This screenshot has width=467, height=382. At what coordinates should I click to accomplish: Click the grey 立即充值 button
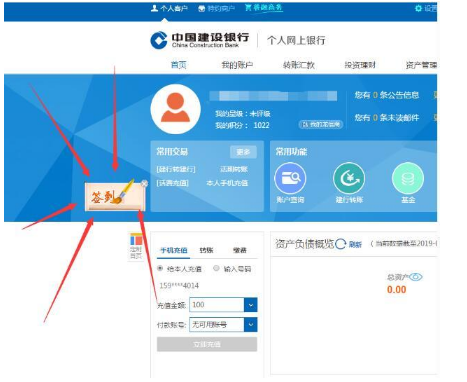pyautogui.click(x=207, y=344)
